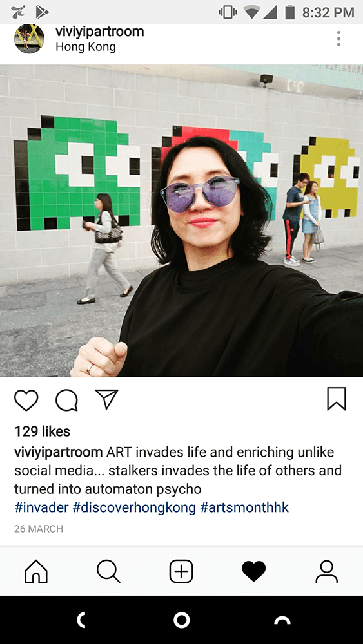Open the viviyipartroom profile picture
Viewport: 363px width, 644px height.
click(29, 39)
